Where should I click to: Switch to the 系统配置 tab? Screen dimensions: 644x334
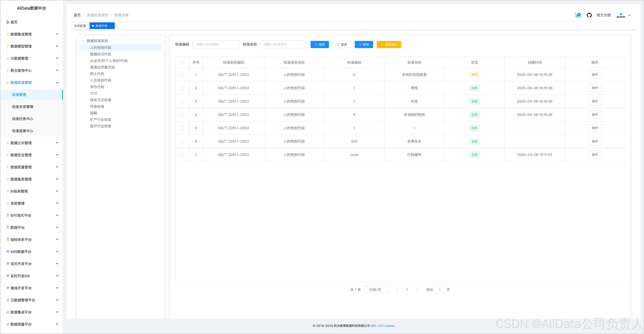tap(80, 26)
